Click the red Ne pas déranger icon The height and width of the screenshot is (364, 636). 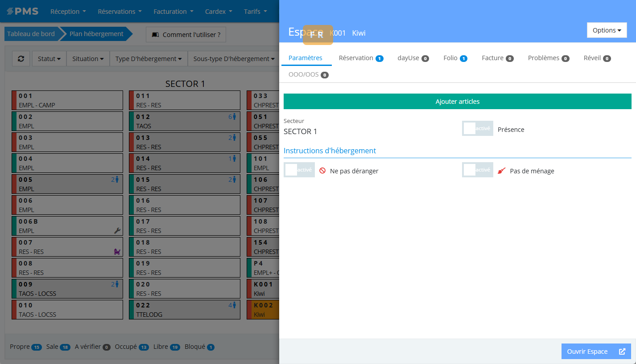pos(322,171)
